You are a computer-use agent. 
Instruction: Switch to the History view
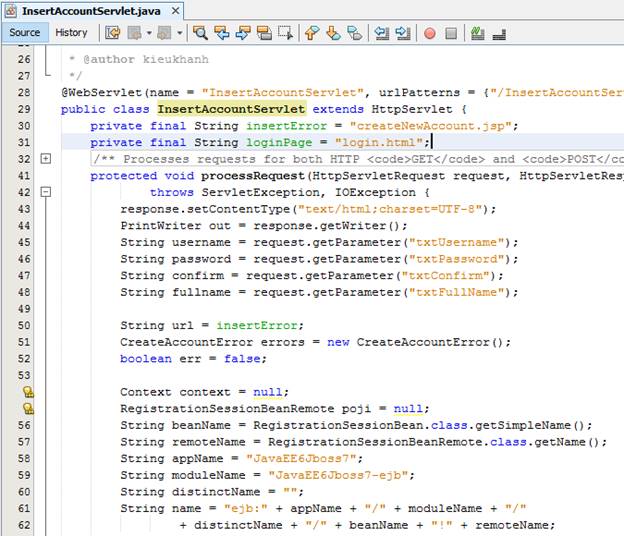point(71,33)
